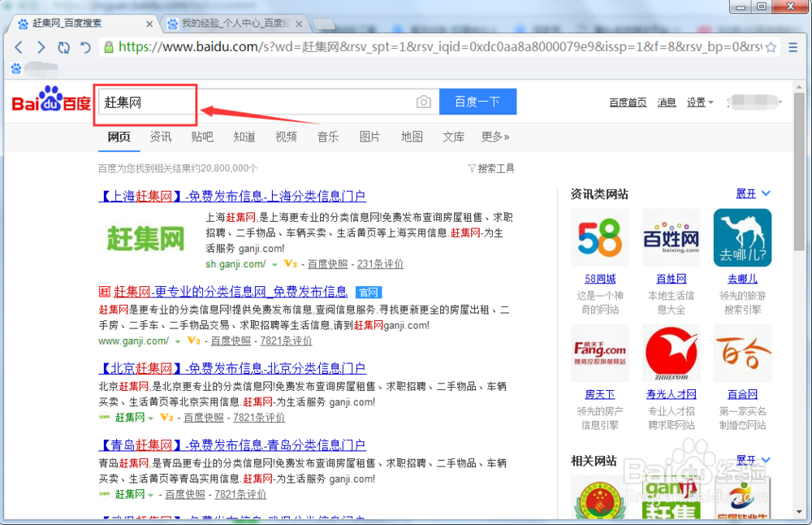Image resolution: width=812 pixels, height=525 pixels.
Task: Select the 贴吧 search category
Action: point(202,137)
